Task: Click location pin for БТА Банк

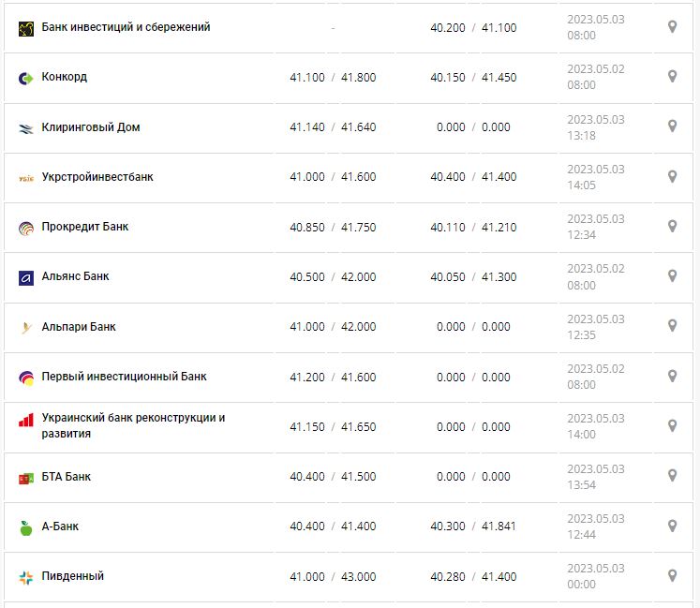Action: (672, 476)
